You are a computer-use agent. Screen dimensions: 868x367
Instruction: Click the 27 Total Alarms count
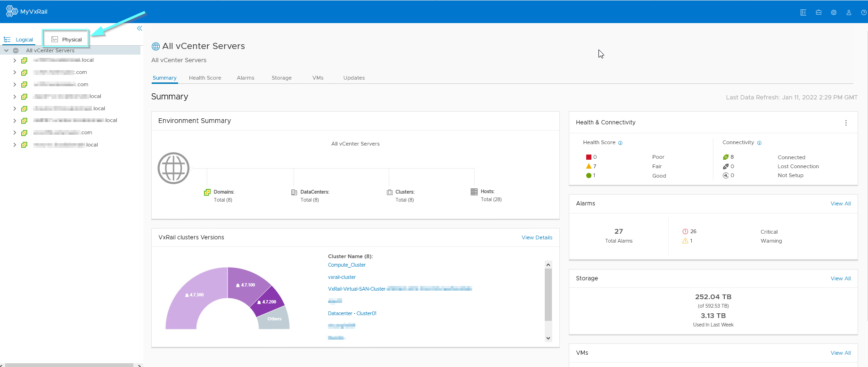tap(619, 231)
